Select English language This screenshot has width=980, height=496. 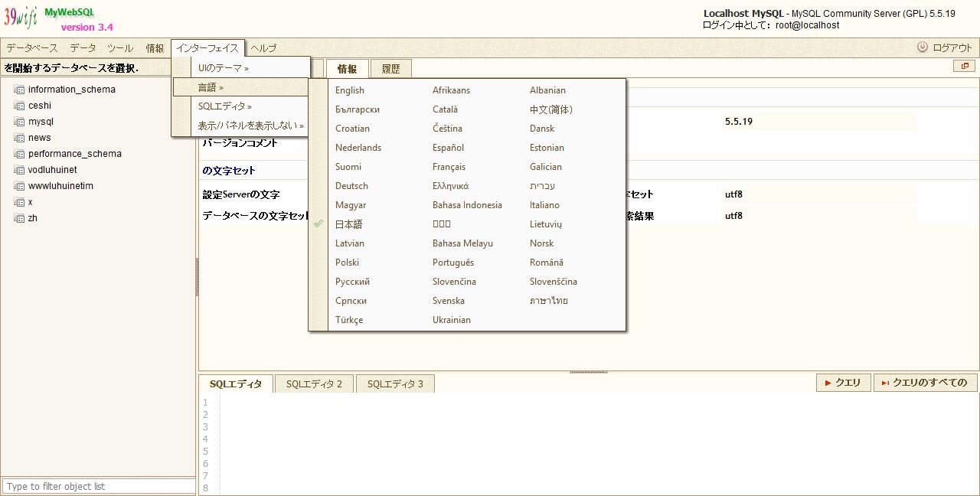[350, 90]
